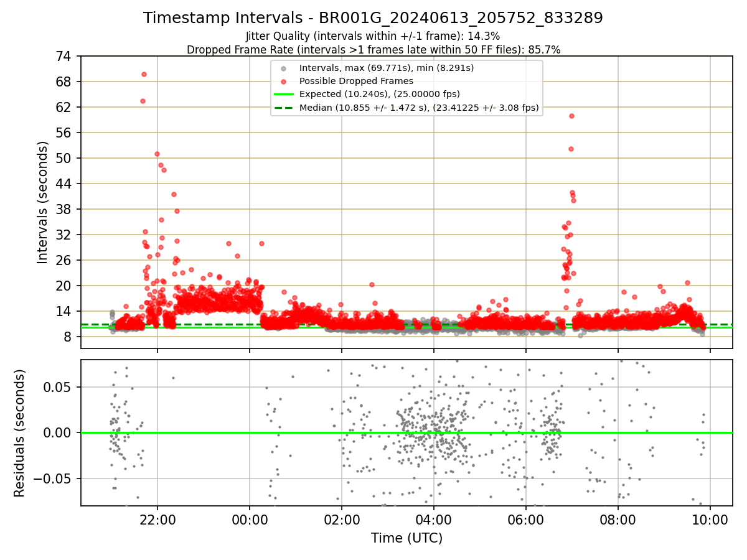Screen dimensions: 747x560
Task: Click legend text 'Possible Dropped Frames'
Action: [x=356, y=81]
